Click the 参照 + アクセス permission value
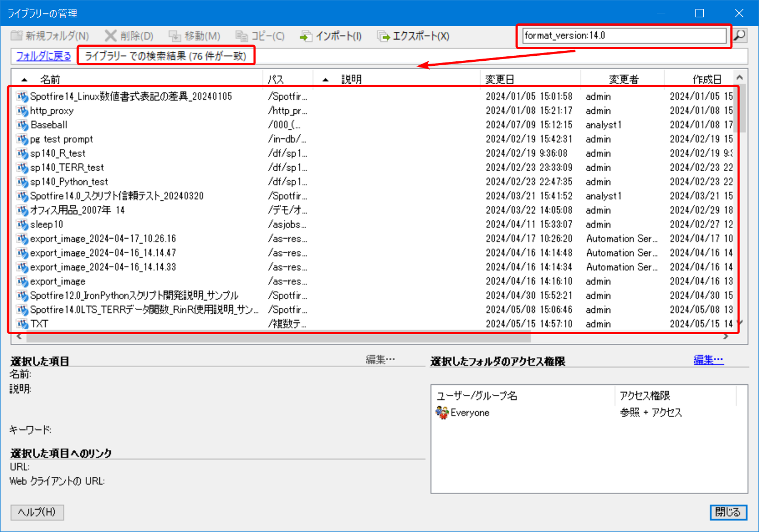 pyautogui.click(x=651, y=413)
